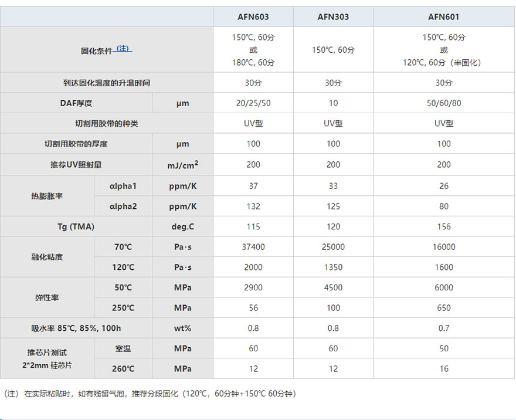Viewport: 516px width, 420px height.
Task: Select the αlpha2 sub-row label
Action: click(x=123, y=206)
